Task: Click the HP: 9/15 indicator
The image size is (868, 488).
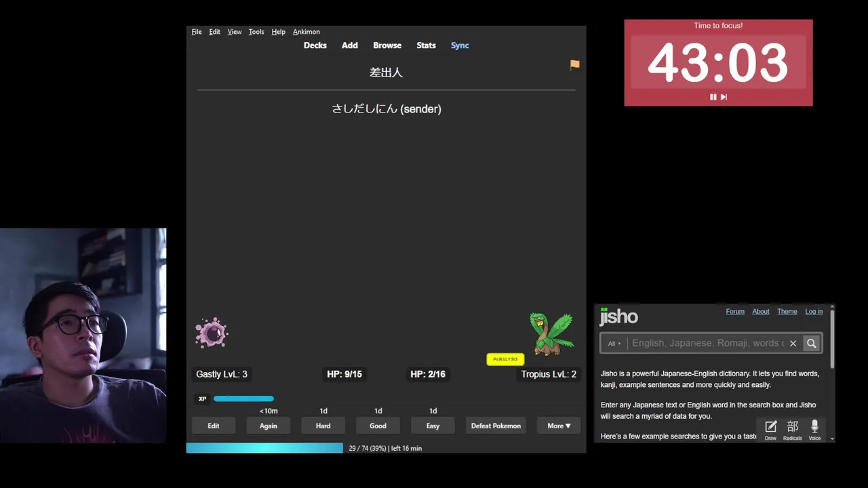Action: [344, 374]
